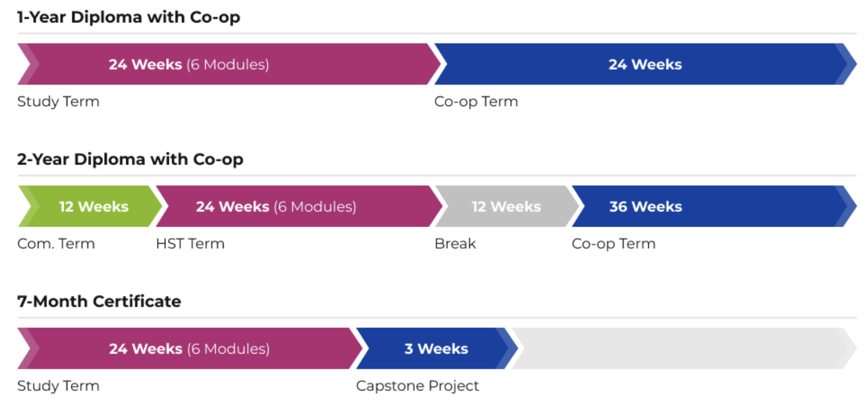Click the blue 24 Weeks Co-op arrow

point(645,64)
